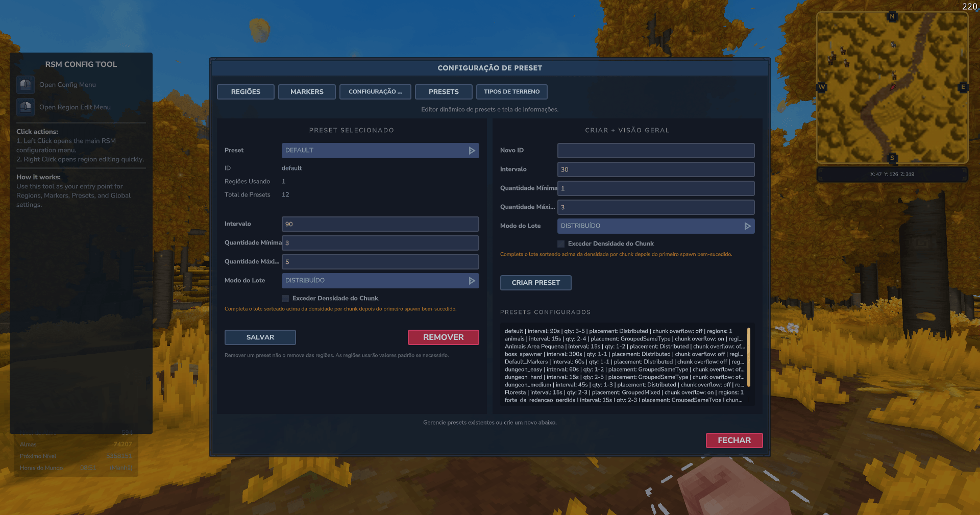Focus the Novo ID input field
This screenshot has height=515, width=980.
[656, 151]
